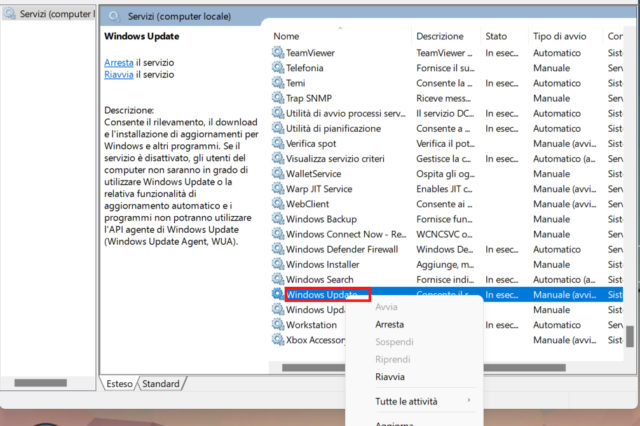The height and width of the screenshot is (426, 640).
Task: Click the services list vertical scrollbar thumb
Action: (630, 336)
